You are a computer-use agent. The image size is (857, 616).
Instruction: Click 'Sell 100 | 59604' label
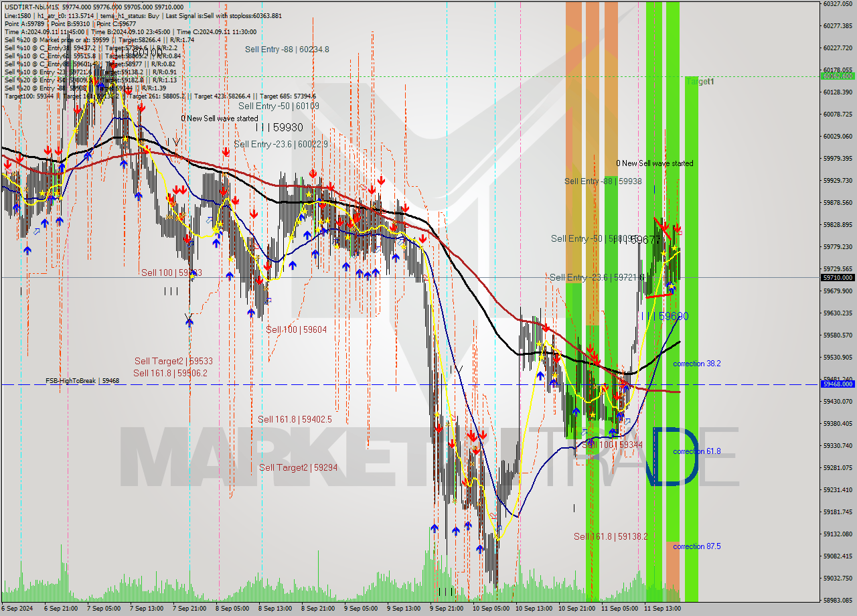pyautogui.click(x=297, y=329)
